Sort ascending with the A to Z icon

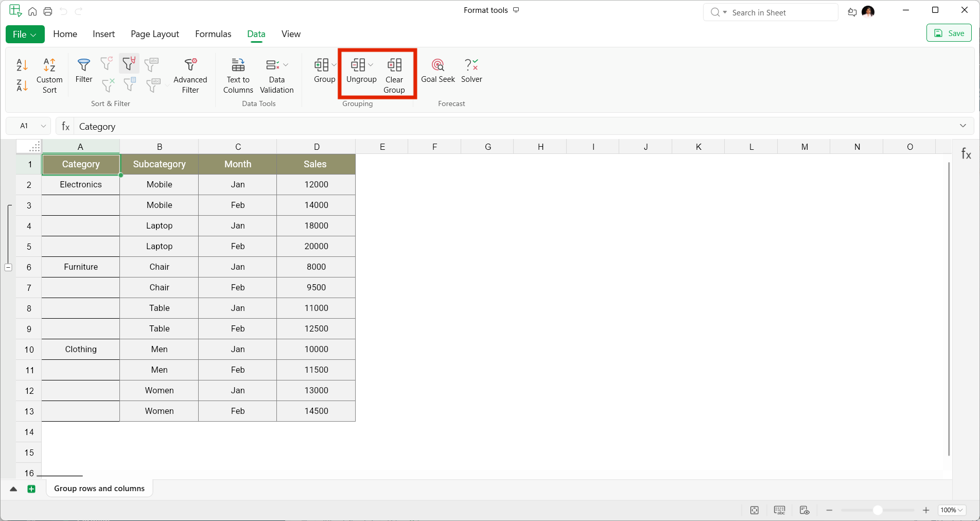coord(22,65)
